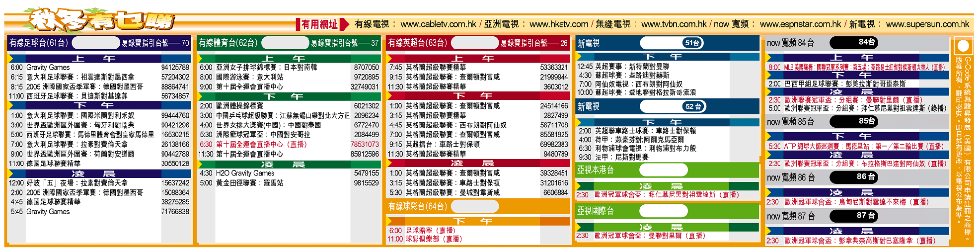The image size is (980, 251).
Task: Click 凌晨 section bar in 有線體育台 column
Action: click(x=289, y=164)
